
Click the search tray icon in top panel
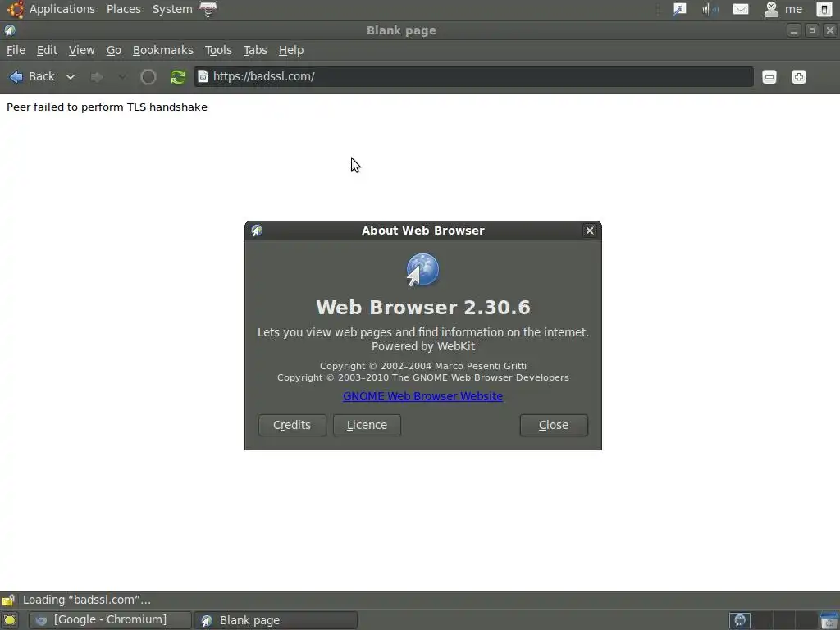[x=680, y=9]
